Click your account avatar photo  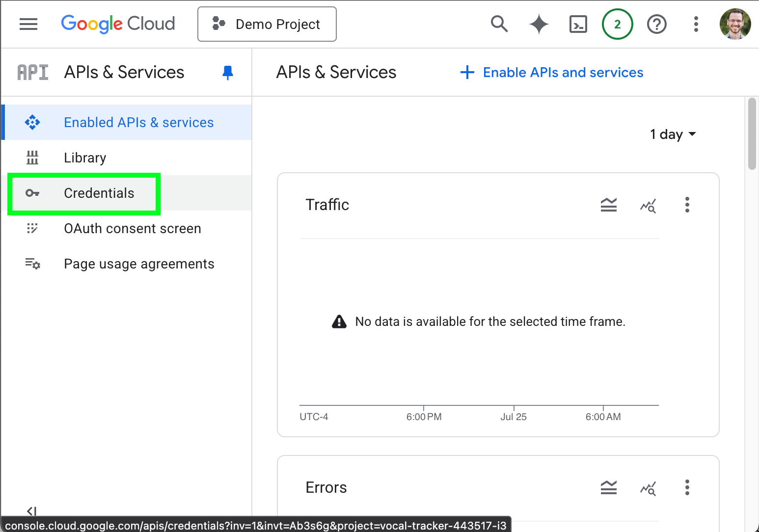[x=735, y=24]
